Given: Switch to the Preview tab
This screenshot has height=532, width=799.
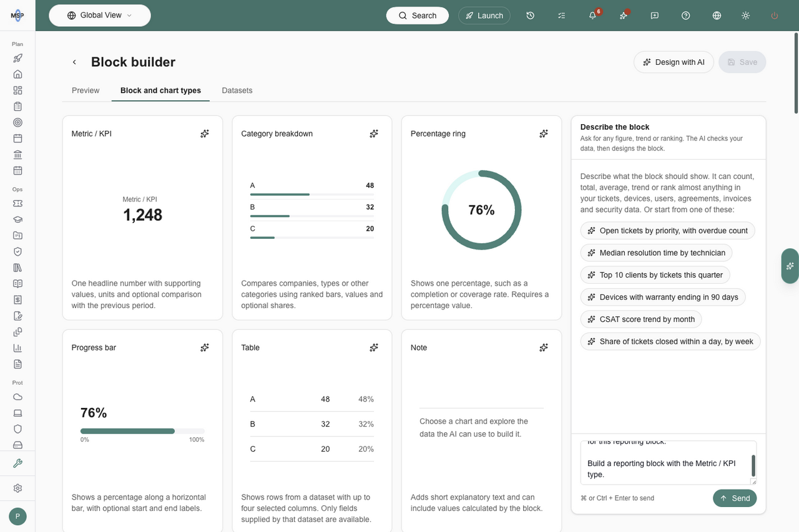Looking at the screenshot, I should click(x=86, y=90).
